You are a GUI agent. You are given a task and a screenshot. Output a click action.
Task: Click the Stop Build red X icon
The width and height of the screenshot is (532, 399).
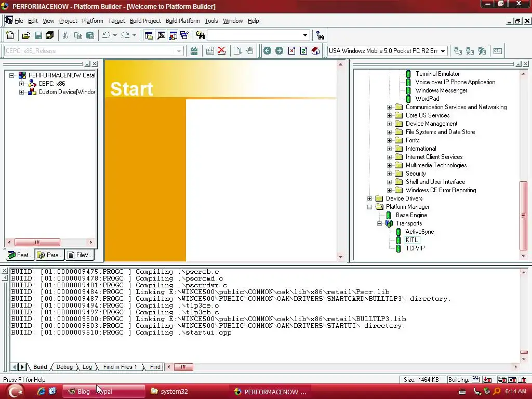tap(221, 51)
